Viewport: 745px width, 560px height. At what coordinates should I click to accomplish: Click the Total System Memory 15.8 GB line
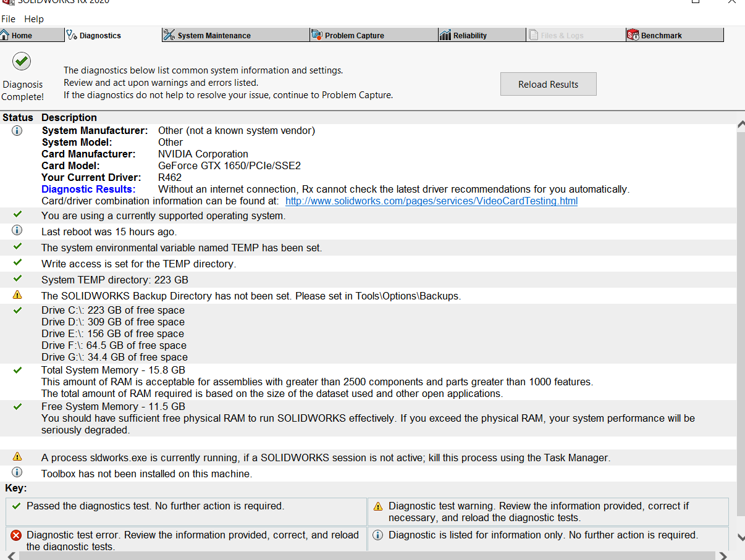tap(113, 370)
